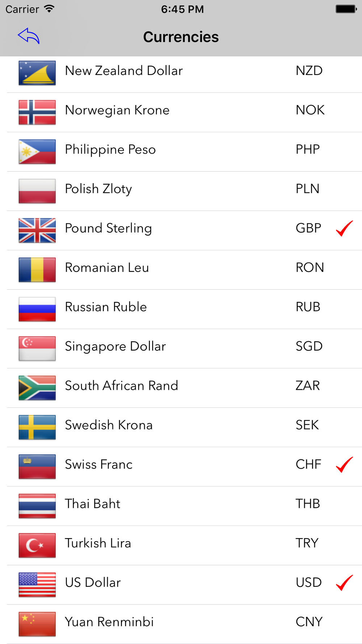362x644 pixels.
Task: Tap the NOK currency code
Action: 310,110
